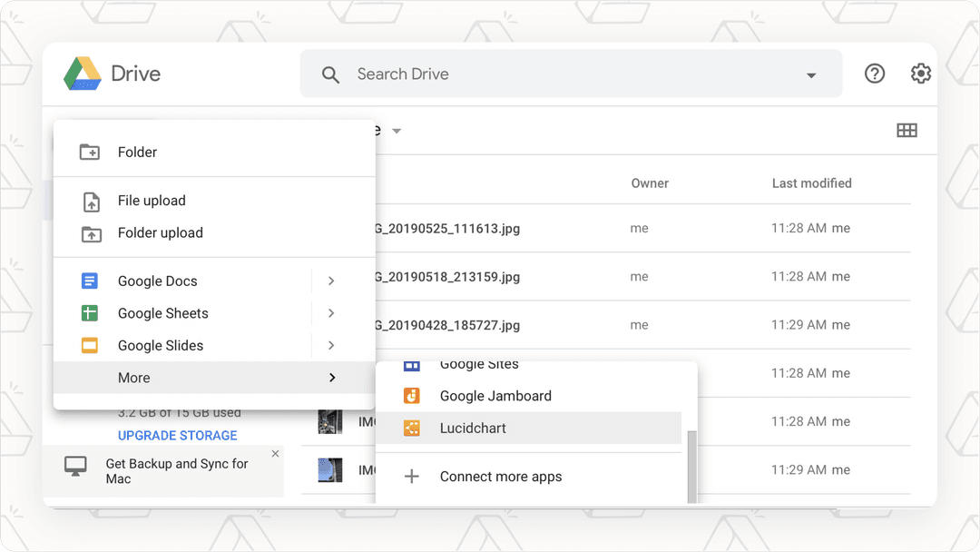This screenshot has height=552, width=980.
Task: Open the search options dropdown arrow
Action: click(810, 76)
